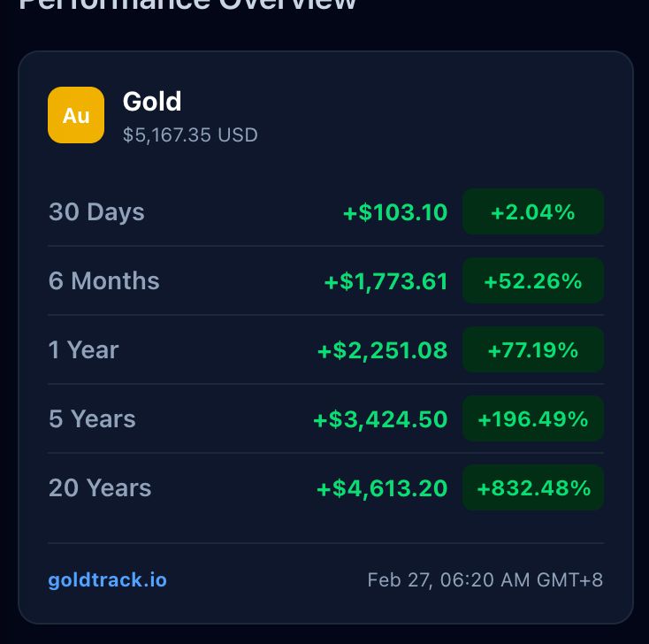Viewport: 649px width, 644px height.
Task: Click the Feb 27 timestamp text
Action: point(485,580)
